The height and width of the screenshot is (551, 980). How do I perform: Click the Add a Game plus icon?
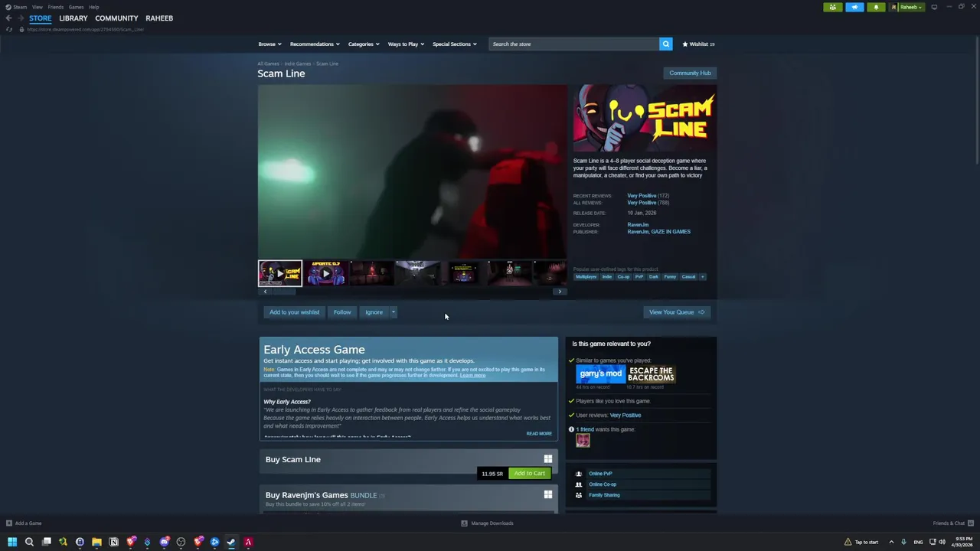8,523
